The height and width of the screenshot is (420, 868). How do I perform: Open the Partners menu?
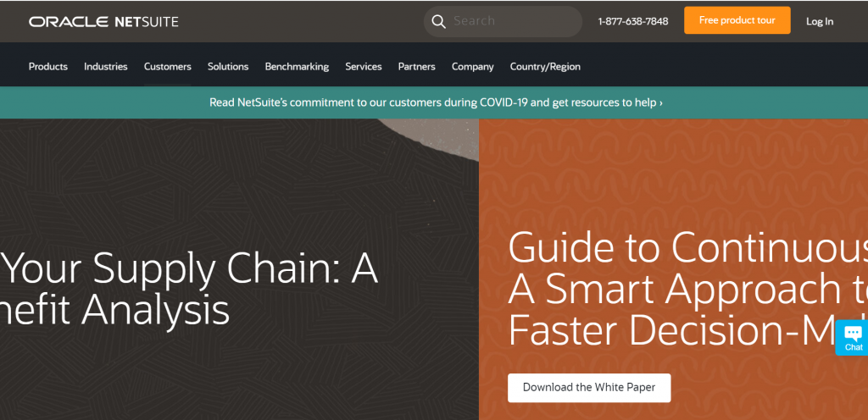coord(417,66)
